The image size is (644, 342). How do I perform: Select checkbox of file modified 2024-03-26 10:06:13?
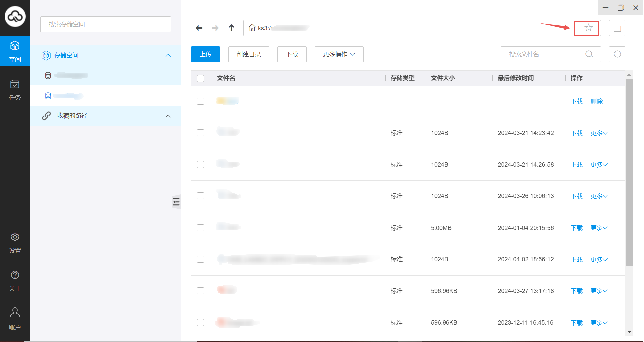tap(201, 196)
